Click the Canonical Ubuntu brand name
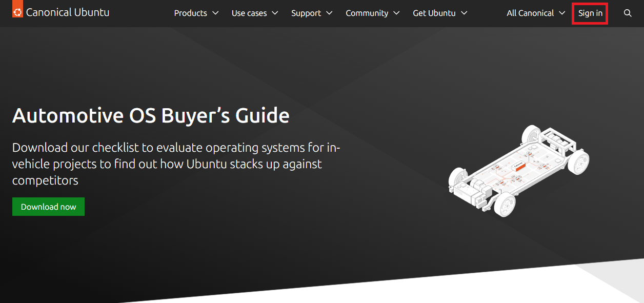Screen dimensions: 644x303 pyautogui.click(x=68, y=12)
